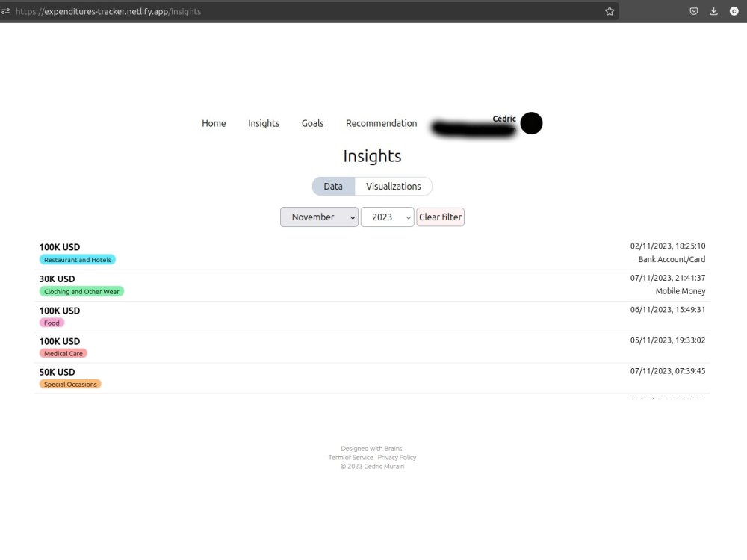Click 100K USD above Restaurant and Hotels

[x=60, y=247]
